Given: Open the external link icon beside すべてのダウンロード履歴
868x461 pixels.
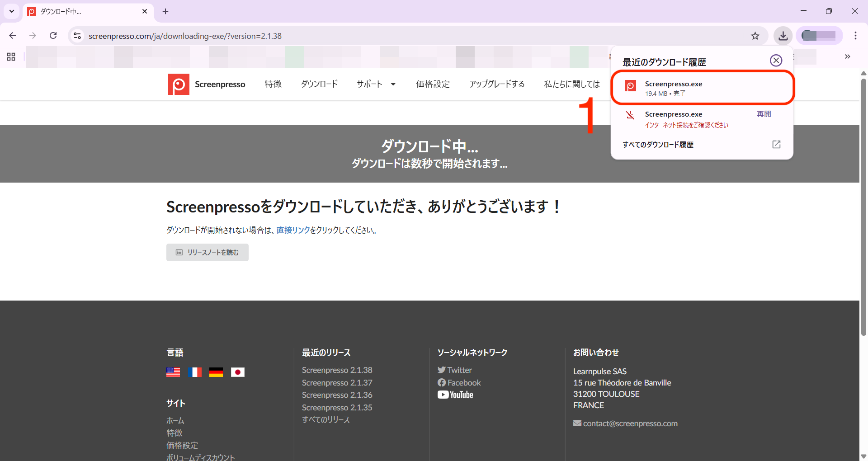Looking at the screenshot, I should 776,144.
